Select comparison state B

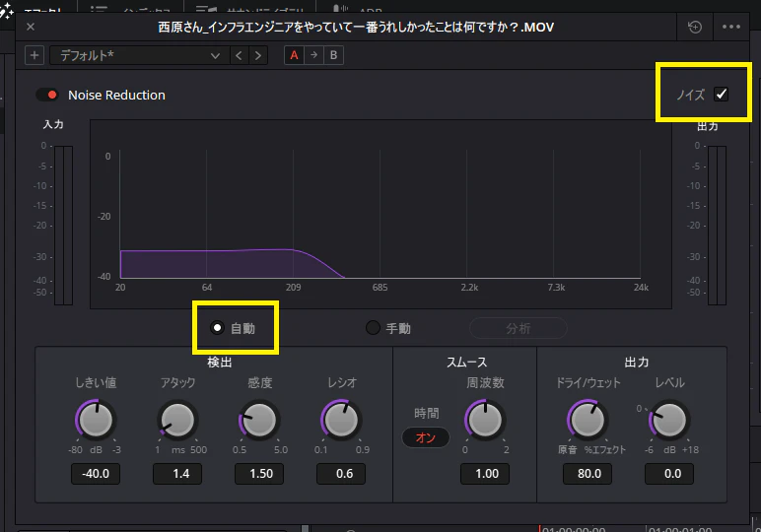333,55
